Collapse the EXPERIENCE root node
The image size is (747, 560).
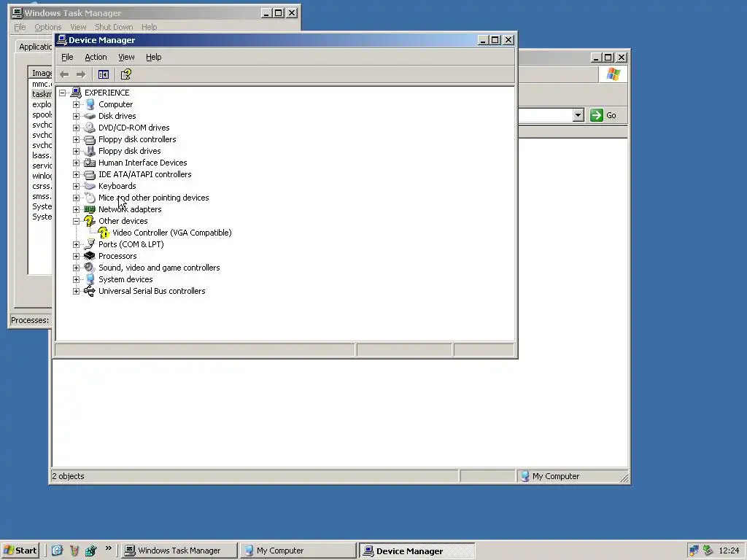(63, 93)
